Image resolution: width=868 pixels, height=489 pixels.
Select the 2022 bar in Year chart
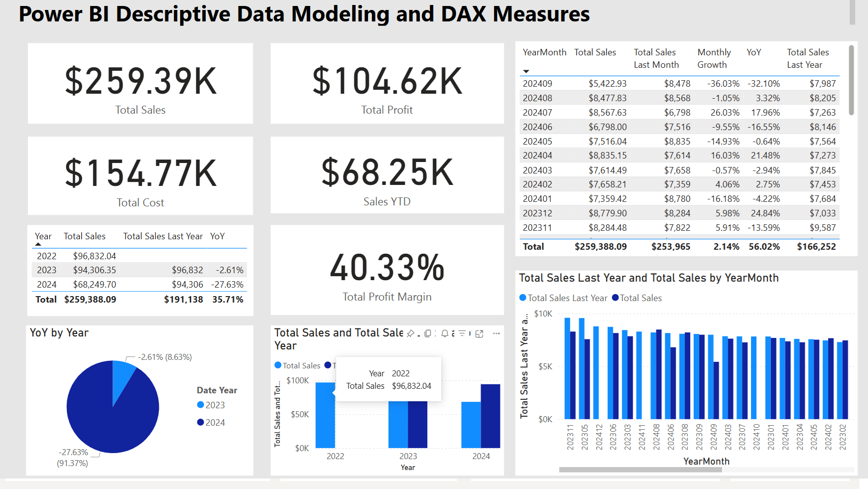point(326,415)
